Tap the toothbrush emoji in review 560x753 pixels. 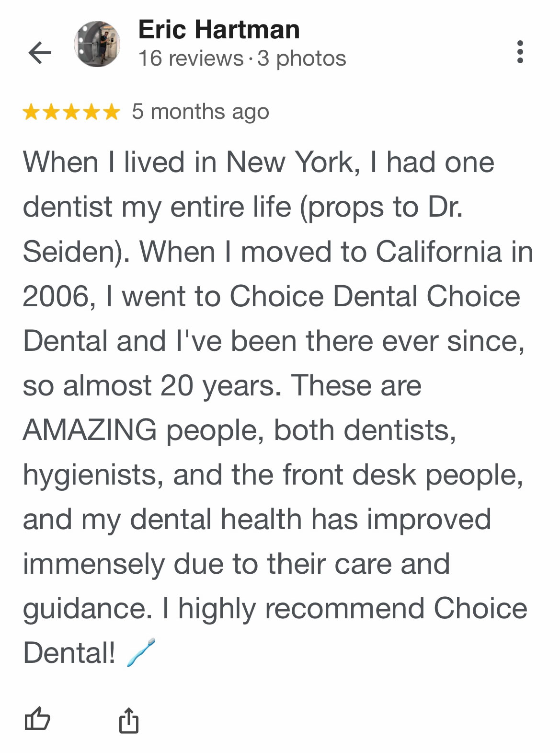141,652
